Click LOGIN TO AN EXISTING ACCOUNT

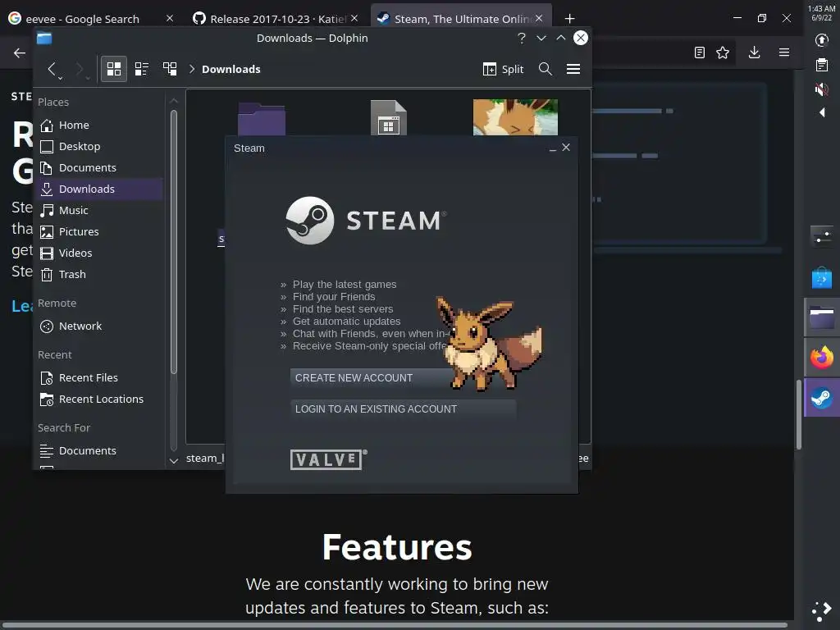(403, 409)
